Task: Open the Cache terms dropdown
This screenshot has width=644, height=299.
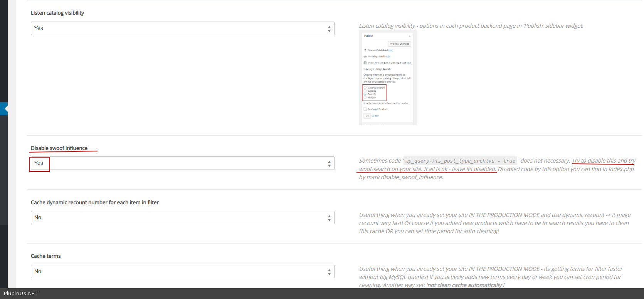Action: (182, 272)
